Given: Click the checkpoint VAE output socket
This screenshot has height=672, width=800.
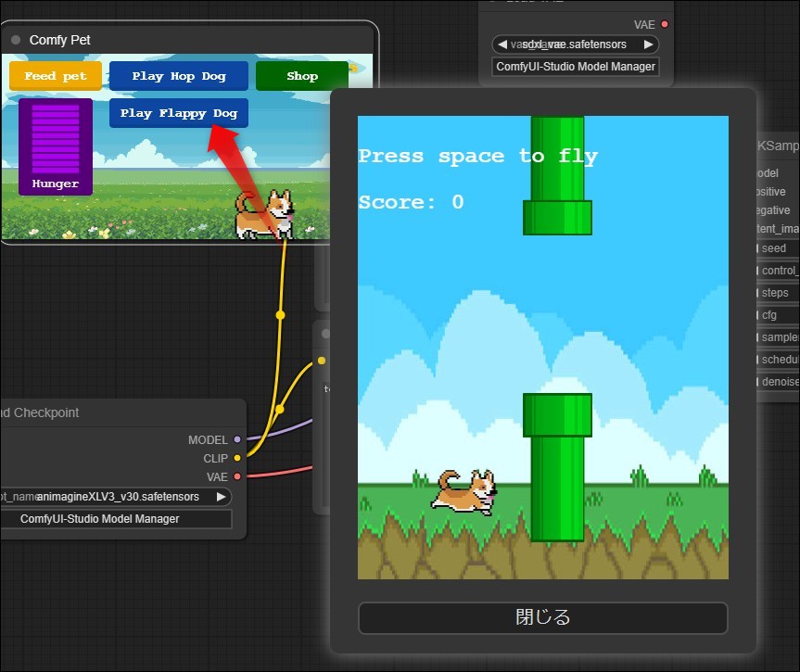Looking at the screenshot, I should click(x=237, y=476).
